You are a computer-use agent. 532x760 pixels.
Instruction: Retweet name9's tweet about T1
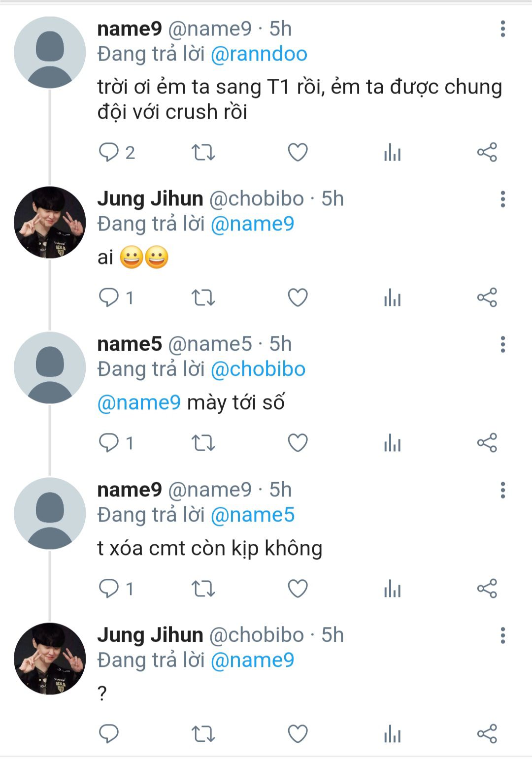pos(203,152)
